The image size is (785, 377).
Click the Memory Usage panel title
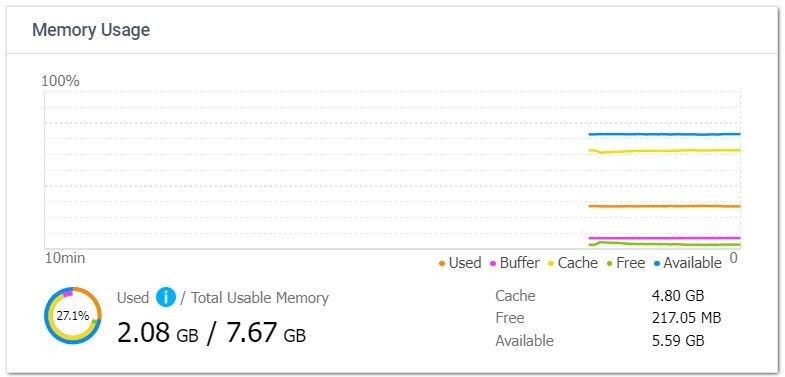pyautogui.click(x=91, y=30)
